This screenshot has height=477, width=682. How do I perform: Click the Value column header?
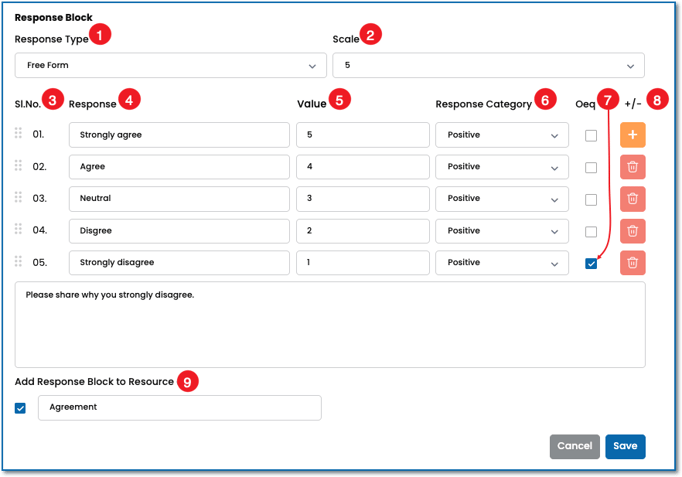311,104
